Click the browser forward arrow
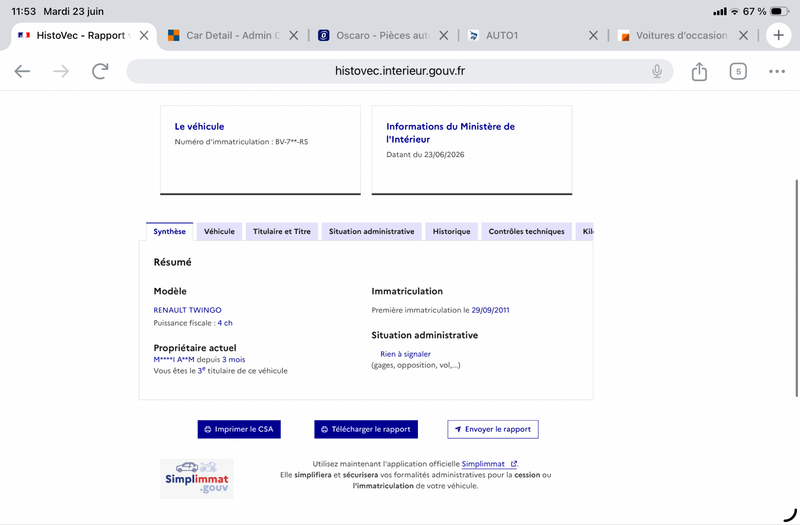 point(61,71)
